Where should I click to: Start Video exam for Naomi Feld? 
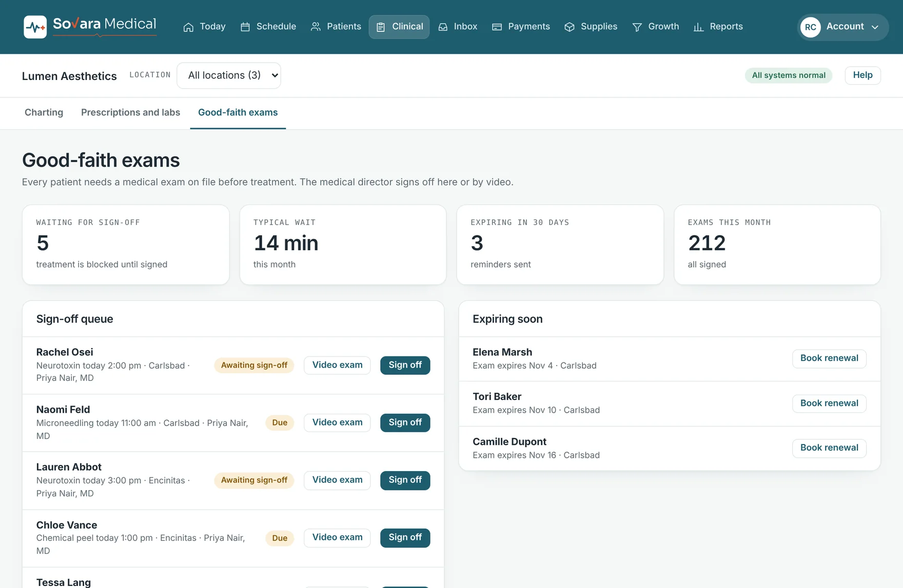(x=337, y=423)
